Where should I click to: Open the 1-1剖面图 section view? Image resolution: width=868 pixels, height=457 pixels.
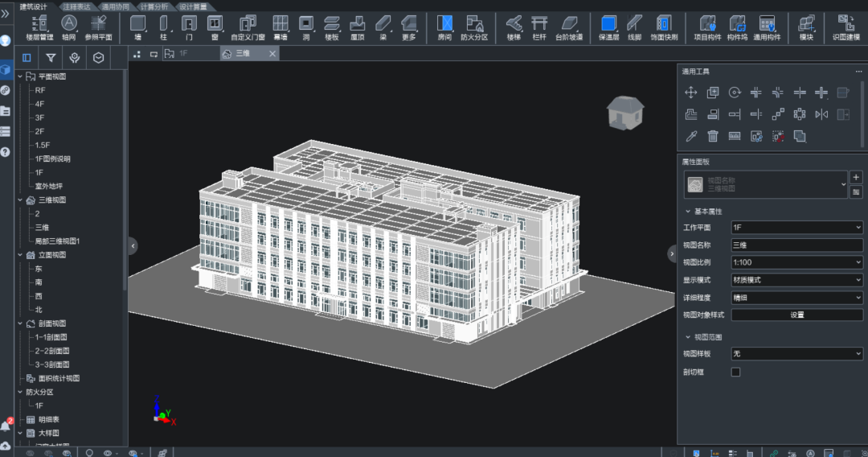51,337
